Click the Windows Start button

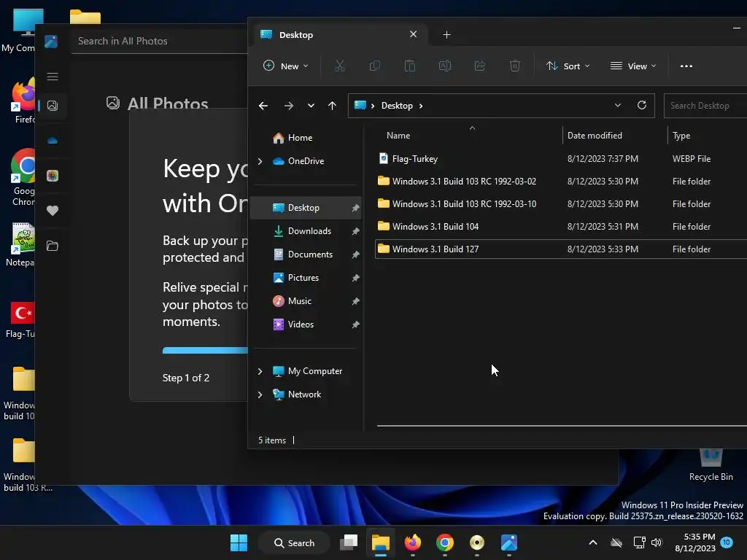pos(239,542)
